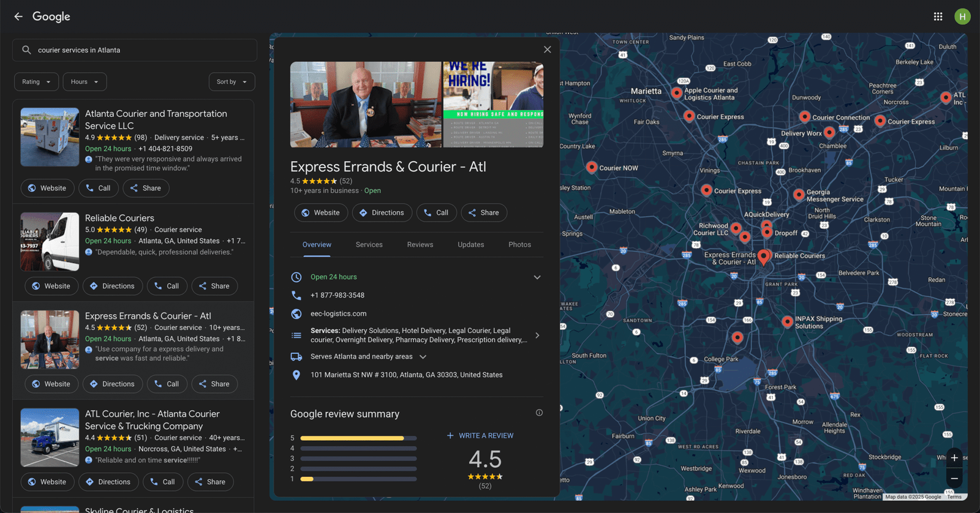Click the globe icon beside eec-logistics.com

coord(296,313)
